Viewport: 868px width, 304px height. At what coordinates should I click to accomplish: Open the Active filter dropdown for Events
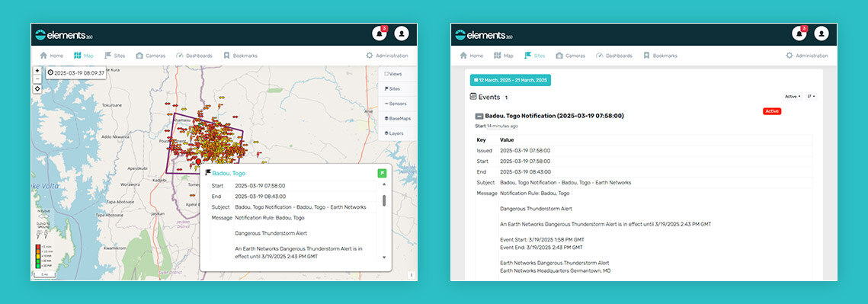793,96
